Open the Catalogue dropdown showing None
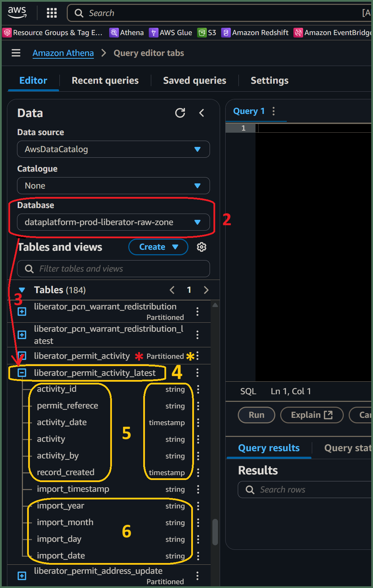This screenshot has width=373, height=588. pyautogui.click(x=113, y=186)
